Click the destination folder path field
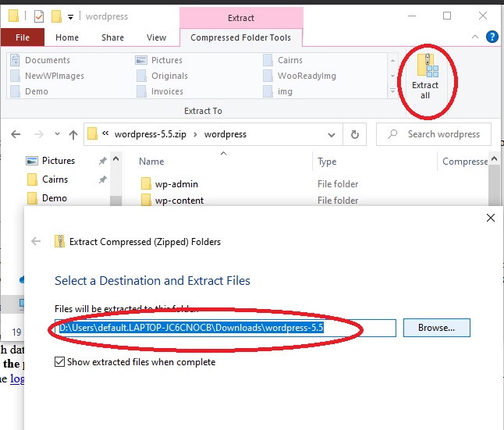Image resolution: width=504 pixels, height=430 pixels. pyautogui.click(x=225, y=328)
